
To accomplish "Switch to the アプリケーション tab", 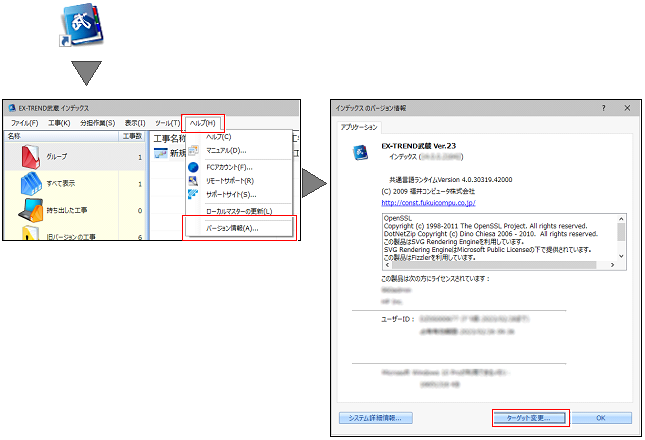I will click(x=359, y=127).
